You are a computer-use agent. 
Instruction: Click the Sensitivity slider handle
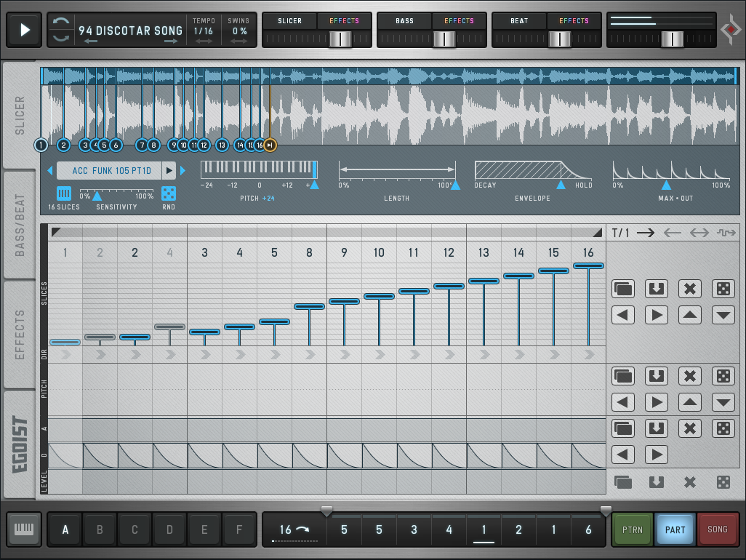(97, 196)
